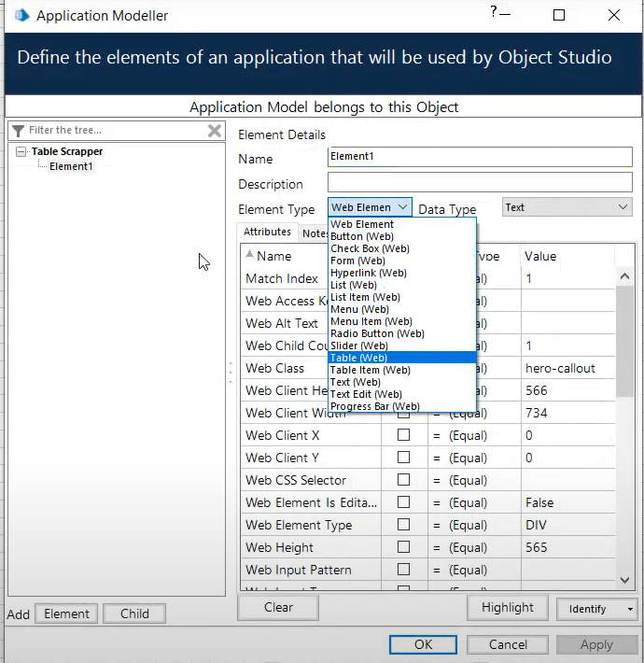644x663 pixels.
Task: Open the Data Type Text dropdown
Action: pyautogui.click(x=567, y=207)
